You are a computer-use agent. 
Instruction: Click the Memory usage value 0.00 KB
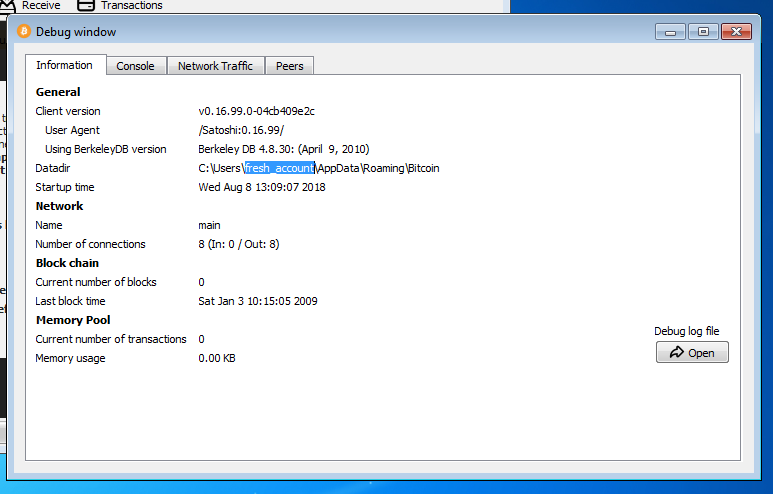[x=217, y=358]
